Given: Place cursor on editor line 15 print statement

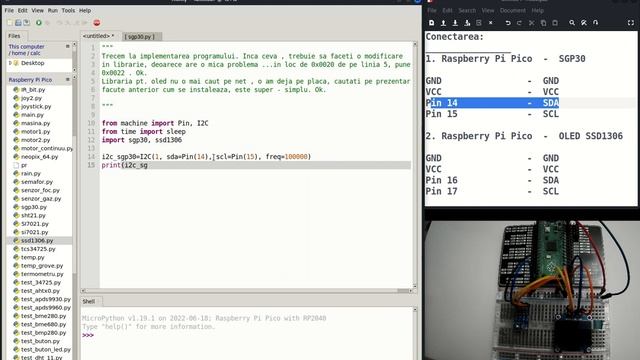Looking at the screenshot, I should [x=124, y=165].
